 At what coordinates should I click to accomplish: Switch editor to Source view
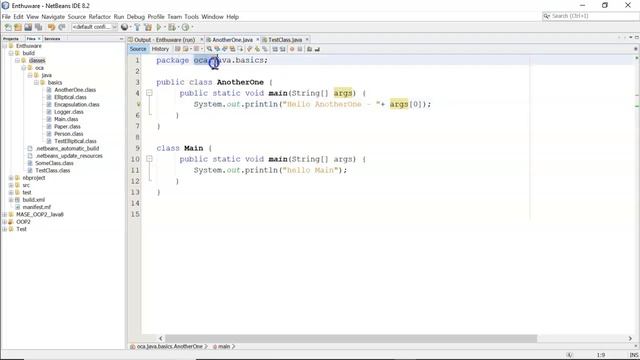tap(138, 49)
